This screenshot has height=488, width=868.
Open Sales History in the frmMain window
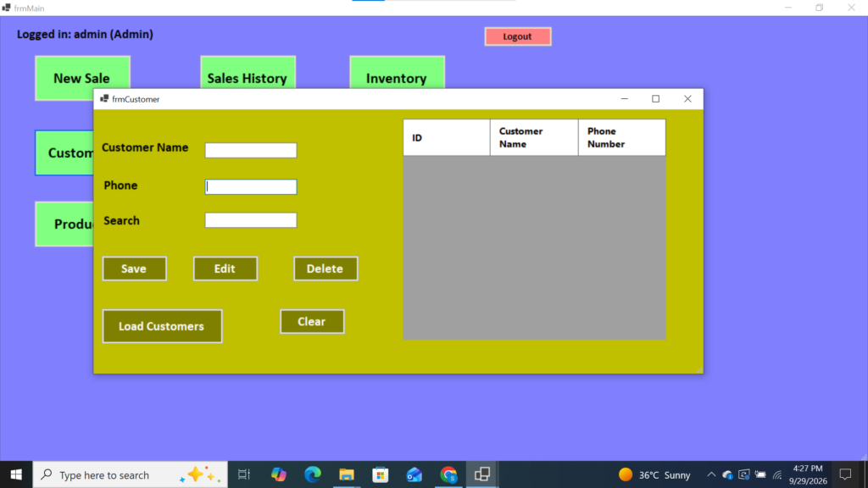coord(248,72)
